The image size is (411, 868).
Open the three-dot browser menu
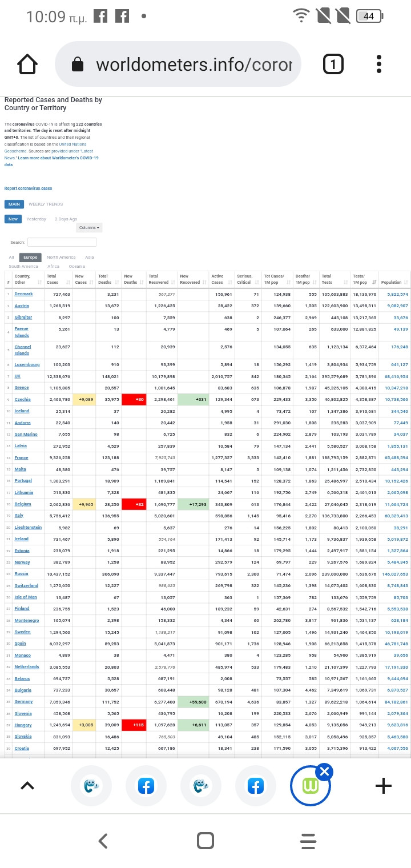(379, 65)
